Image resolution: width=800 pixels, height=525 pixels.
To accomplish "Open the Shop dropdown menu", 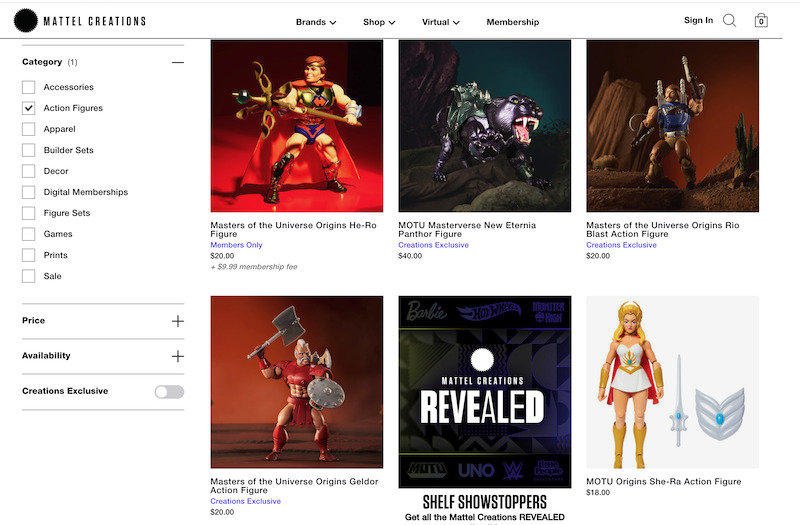I will pos(379,22).
